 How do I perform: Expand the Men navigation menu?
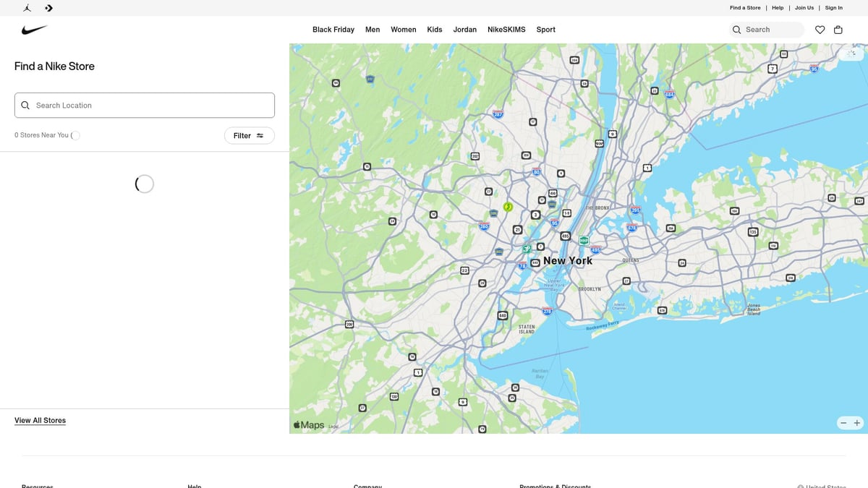373,30
